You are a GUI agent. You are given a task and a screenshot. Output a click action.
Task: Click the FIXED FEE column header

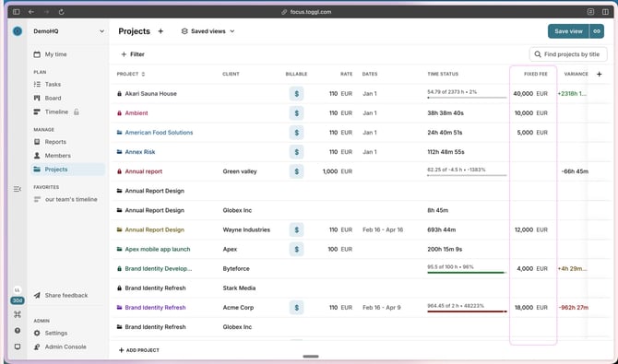pyautogui.click(x=536, y=74)
